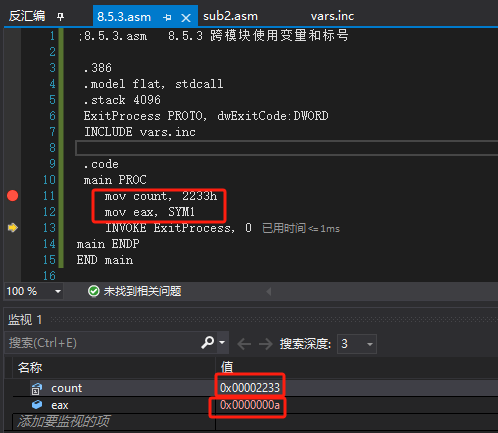Open the search options dropdown arrow
Screen dimensions: 498x433
pos(222,342)
